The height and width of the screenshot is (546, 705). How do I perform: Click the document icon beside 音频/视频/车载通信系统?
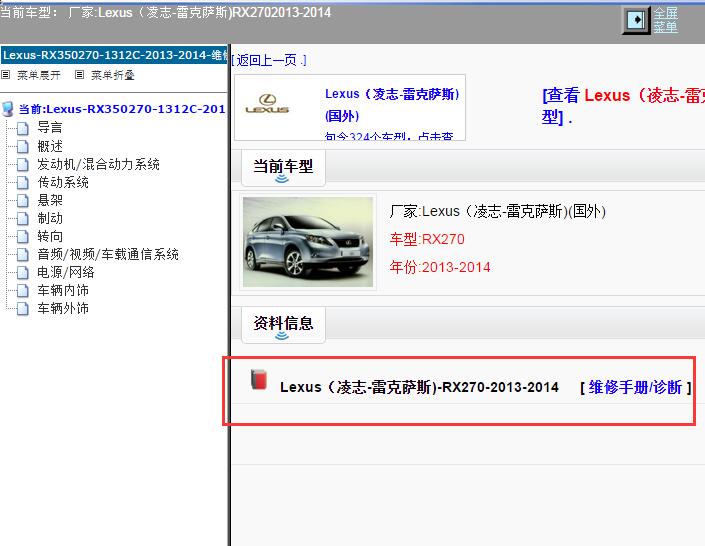(22, 254)
